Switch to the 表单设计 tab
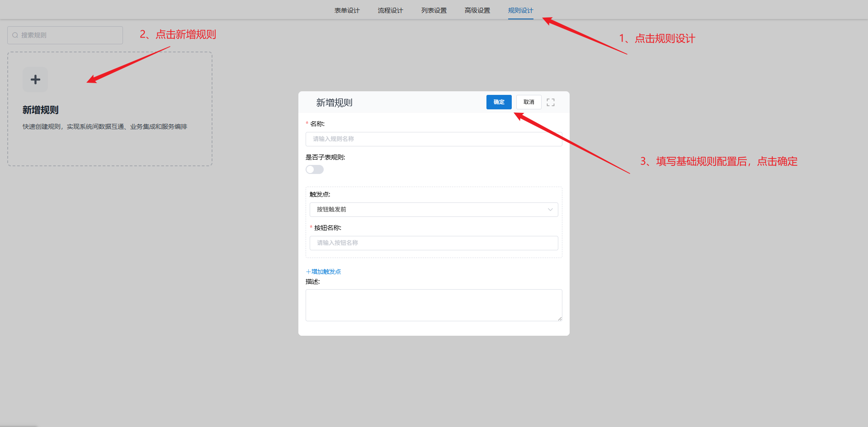868x427 pixels. click(347, 10)
